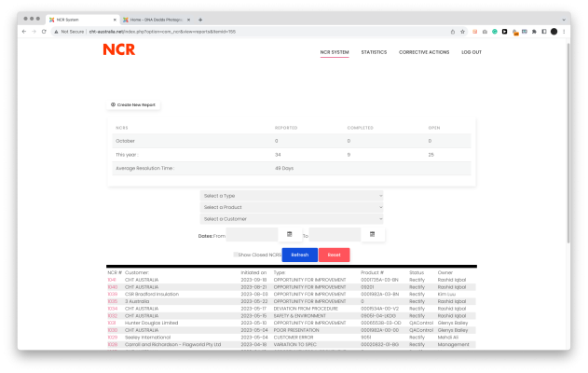Click the Create New Report button

pyautogui.click(x=134, y=105)
